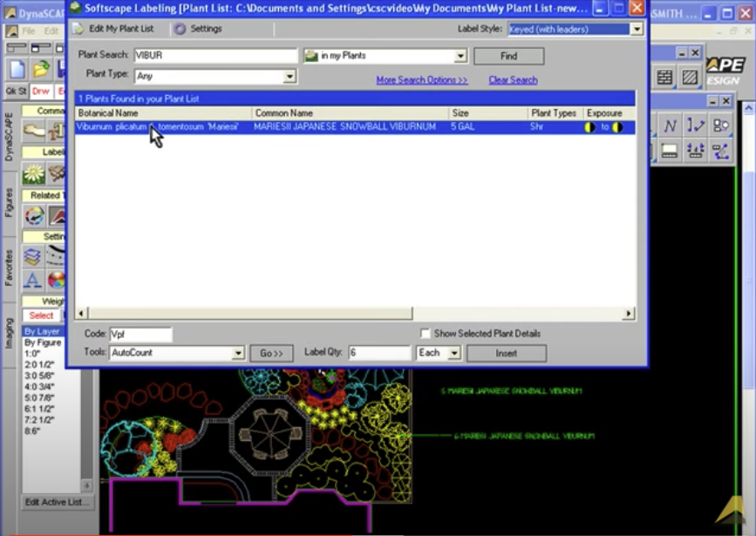Click the Common Name column header
The image size is (756, 536).
[x=351, y=113]
